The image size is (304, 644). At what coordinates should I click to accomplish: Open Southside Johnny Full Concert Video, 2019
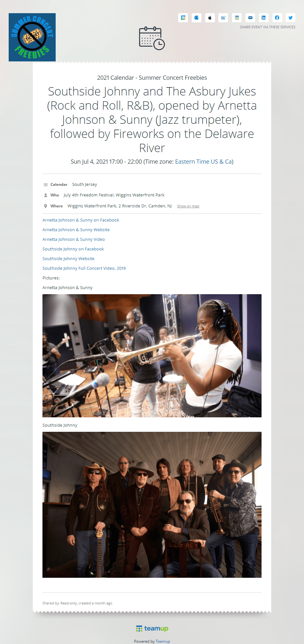(x=84, y=268)
